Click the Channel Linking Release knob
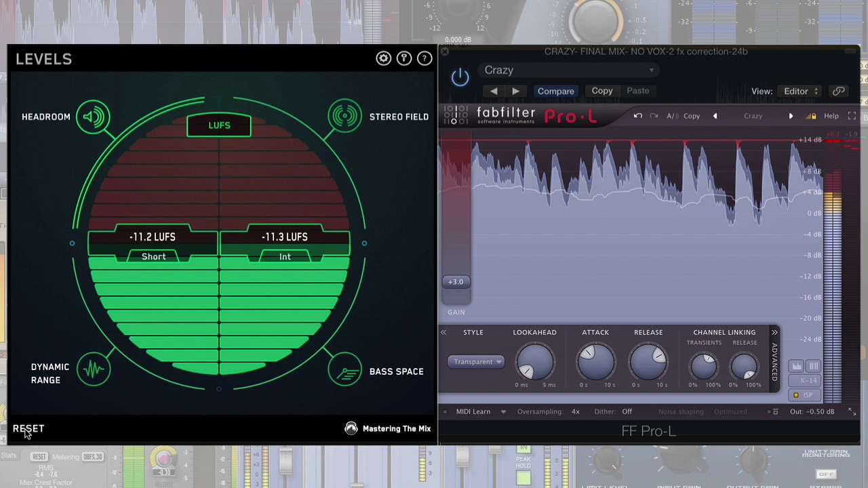Viewport: 868px width, 488px height. point(745,367)
